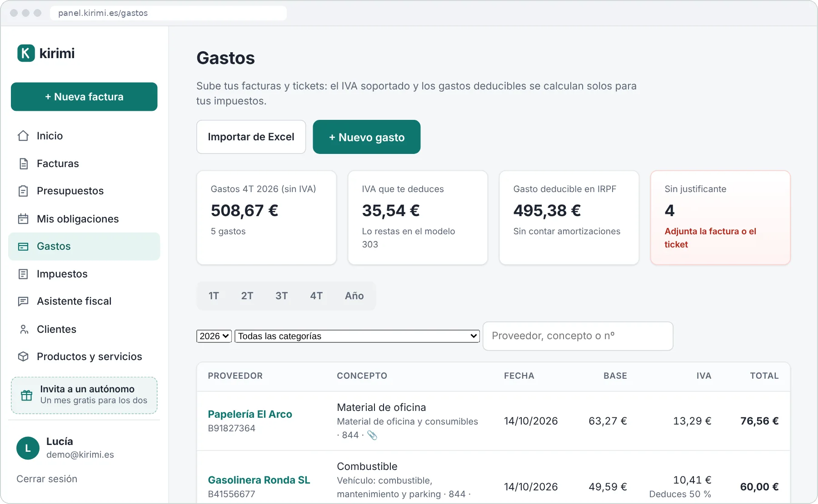Viewport: 818px width, 504px height.
Task: Open Asistente fiscal
Action: click(84, 301)
